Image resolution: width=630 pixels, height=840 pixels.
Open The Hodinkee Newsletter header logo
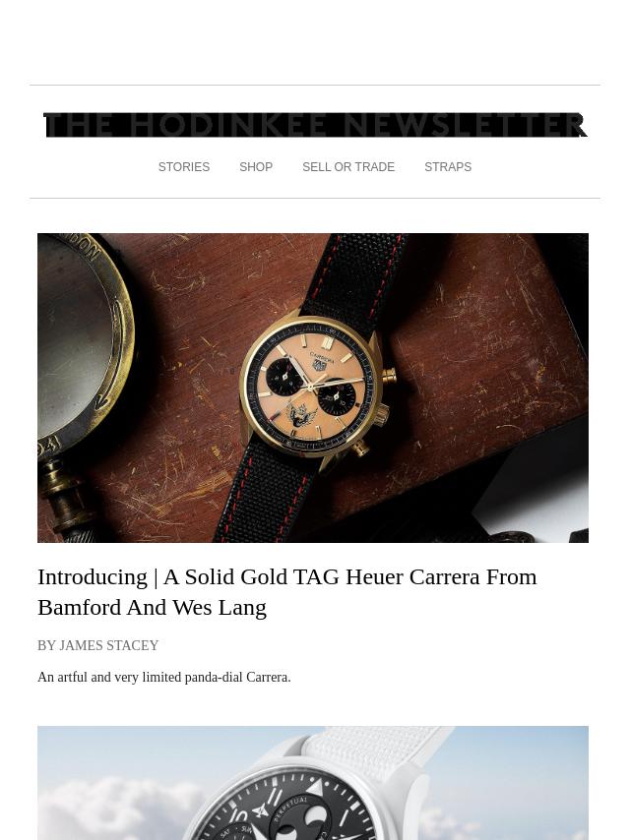[x=315, y=125]
